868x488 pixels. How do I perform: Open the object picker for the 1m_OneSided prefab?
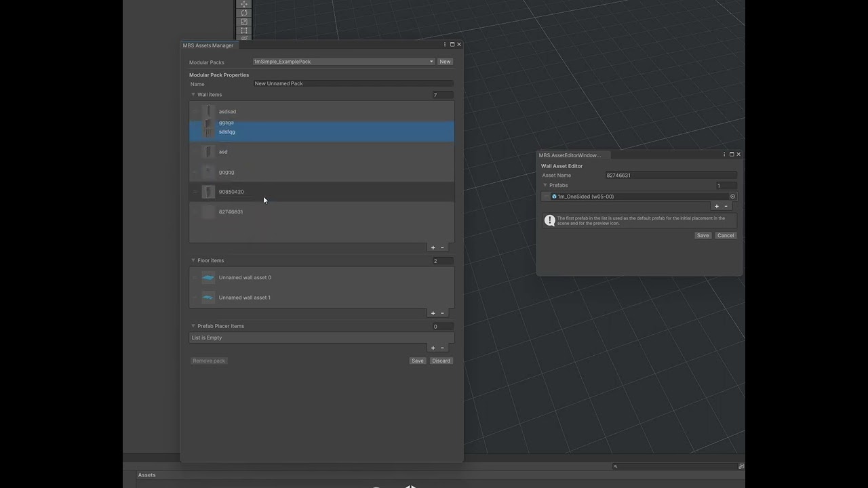pyautogui.click(x=732, y=197)
